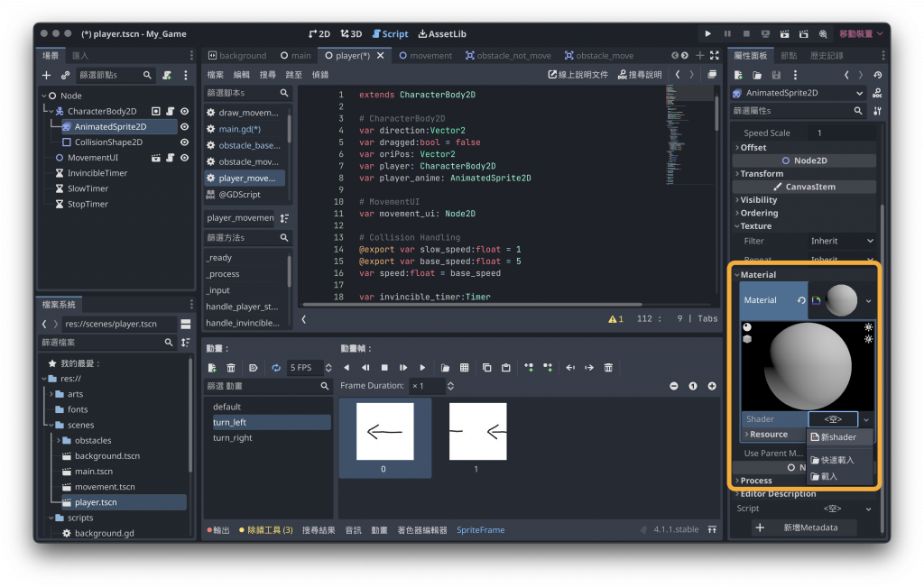Toggle visibility of MovementUI node
Viewport: 924px width, 587px height.
pos(184,157)
